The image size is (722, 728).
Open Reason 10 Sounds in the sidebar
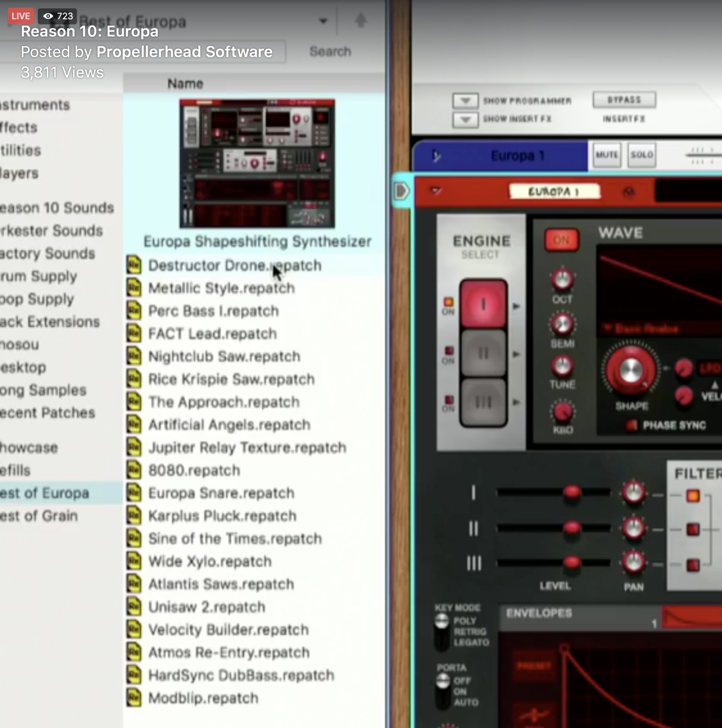pyautogui.click(x=57, y=208)
